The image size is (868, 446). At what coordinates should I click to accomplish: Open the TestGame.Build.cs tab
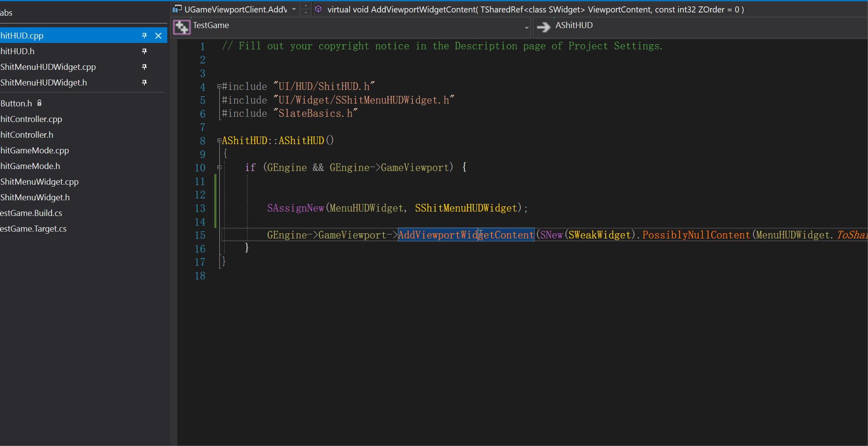[x=31, y=213]
